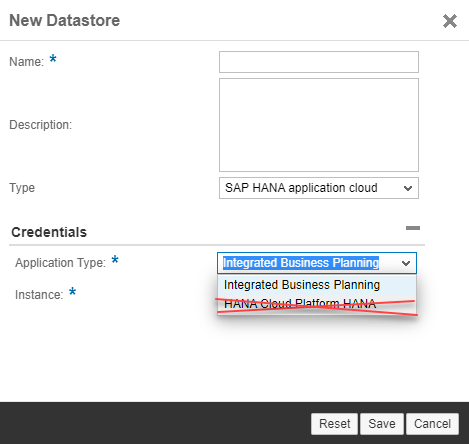The image size is (469, 444).
Task: Click the Name label
Action: pyautogui.click(x=27, y=62)
